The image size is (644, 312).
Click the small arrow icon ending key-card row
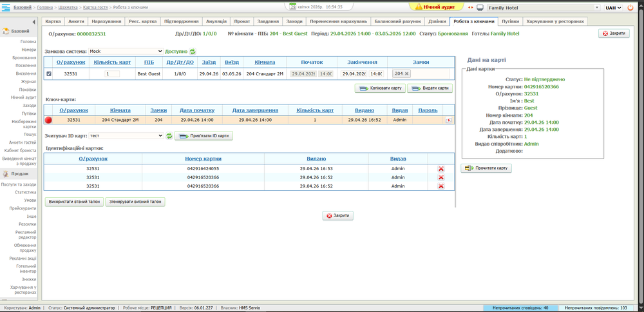tap(449, 120)
